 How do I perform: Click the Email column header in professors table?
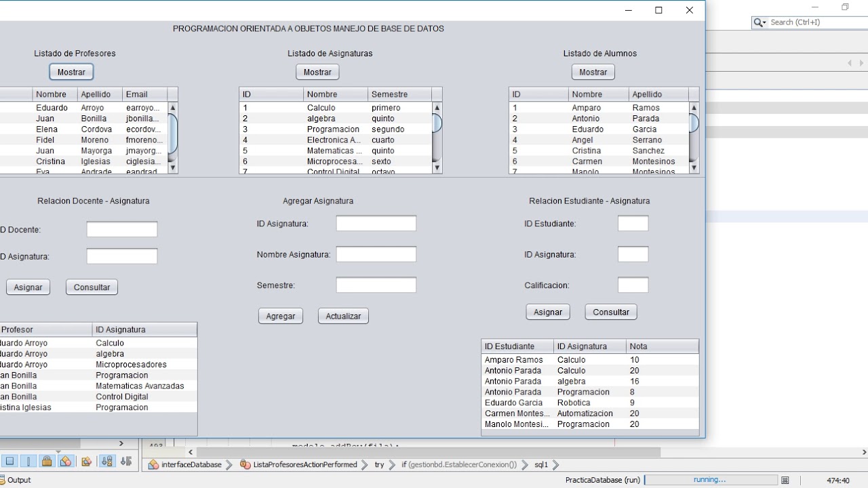[x=144, y=94]
